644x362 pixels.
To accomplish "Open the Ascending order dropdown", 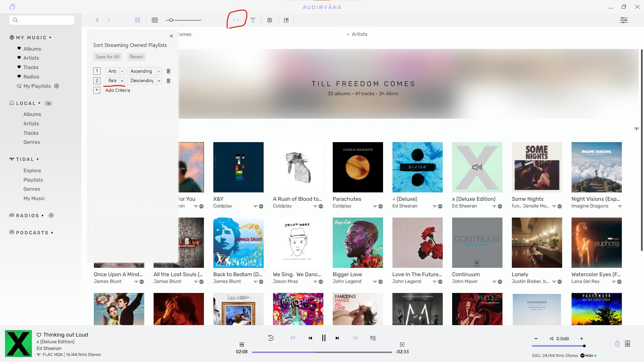I will tap(144, 71).
